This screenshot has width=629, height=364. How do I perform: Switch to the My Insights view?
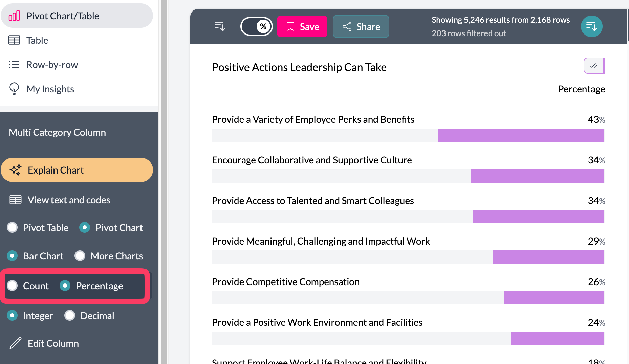[50, 89]
